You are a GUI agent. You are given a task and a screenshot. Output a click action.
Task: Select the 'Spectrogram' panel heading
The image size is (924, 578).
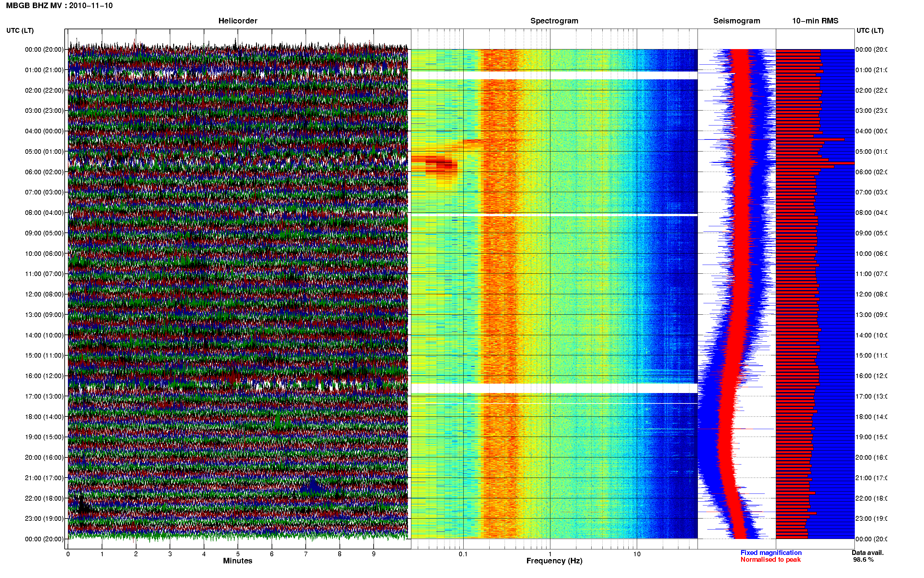click(x=554, y=21)
